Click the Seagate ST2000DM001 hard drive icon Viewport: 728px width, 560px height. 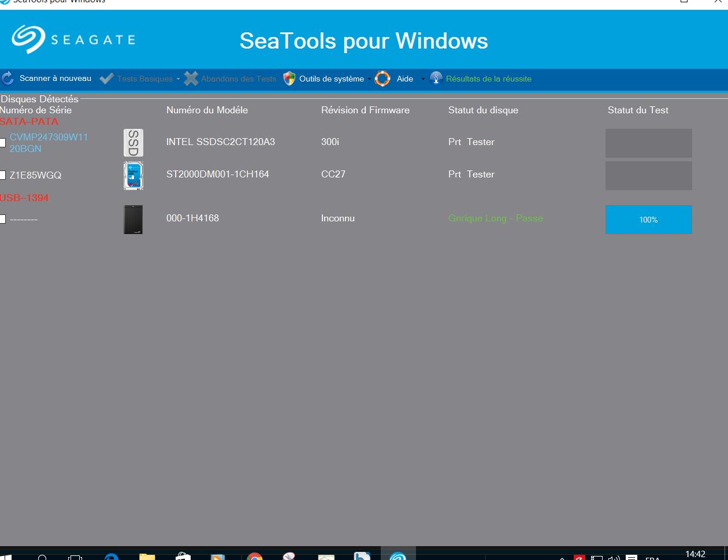point(133,176)
